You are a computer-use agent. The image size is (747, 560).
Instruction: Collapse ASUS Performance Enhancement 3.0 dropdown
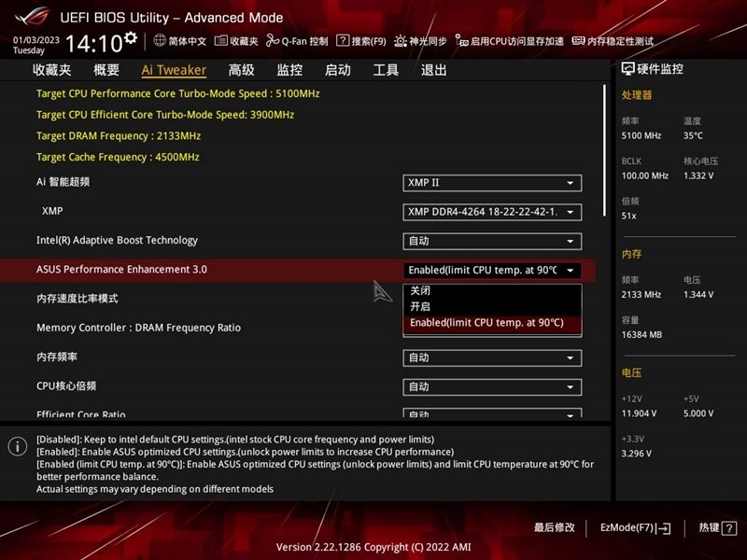[492, 270]
